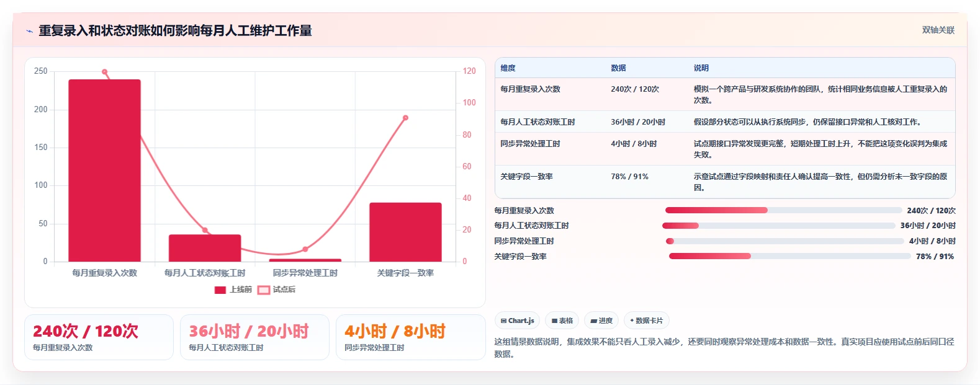Click the line point above 同步异常处理工时 category
The width and height of the screenshot is (980, 385).
(x=305, y=249)
